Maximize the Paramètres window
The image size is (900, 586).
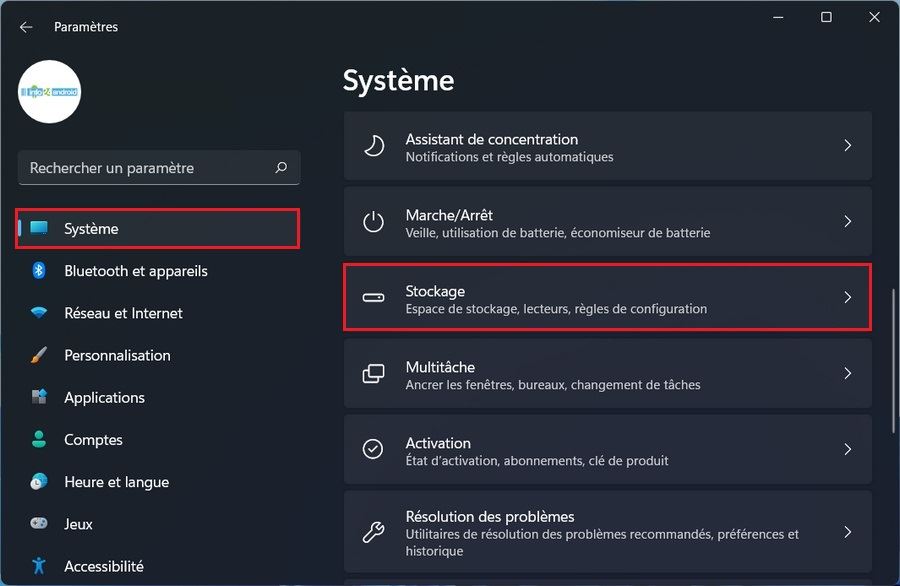(x=827, y=17)
